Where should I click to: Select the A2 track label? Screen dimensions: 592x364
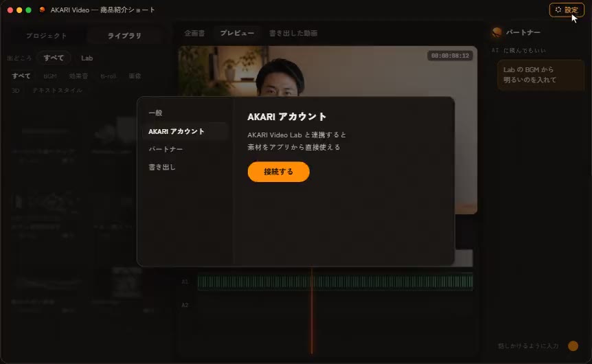(185, 305)
